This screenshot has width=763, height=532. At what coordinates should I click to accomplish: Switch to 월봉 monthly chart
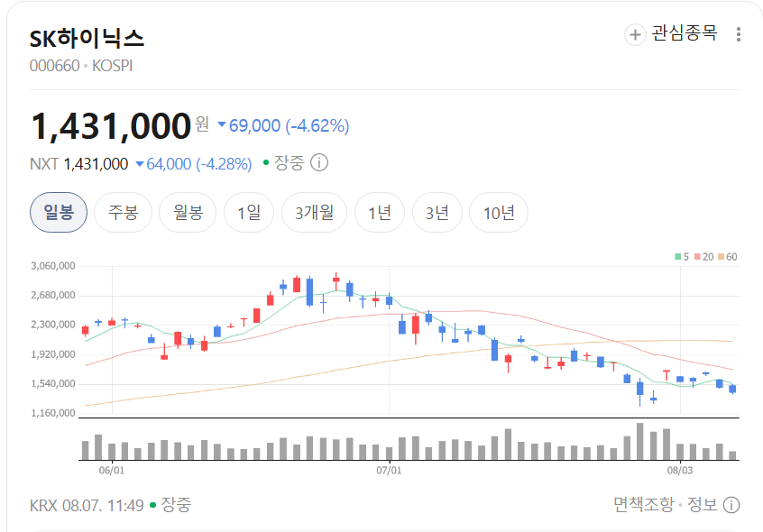tap(188, 213)
